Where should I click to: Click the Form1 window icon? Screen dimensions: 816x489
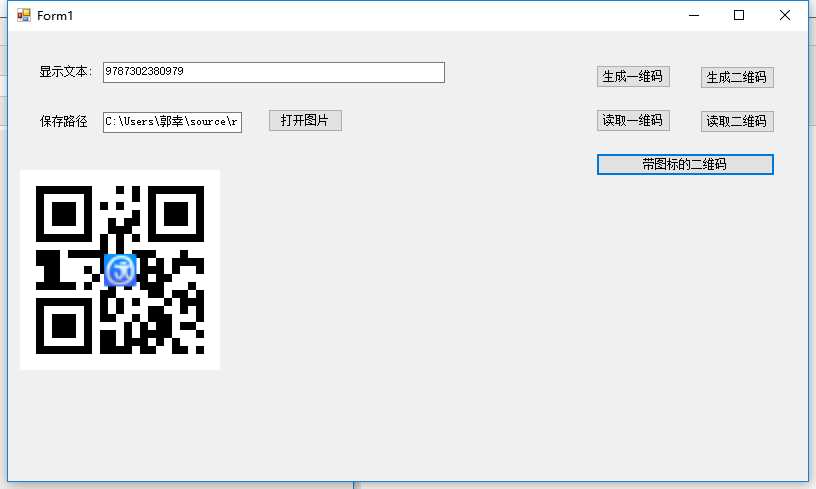tap(23, 16)
